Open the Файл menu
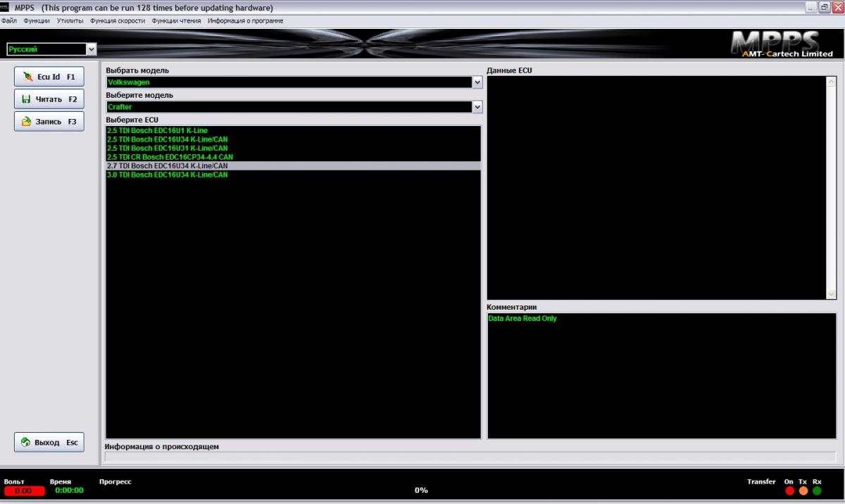Viewport: 845px width, 504px height. 9,20
